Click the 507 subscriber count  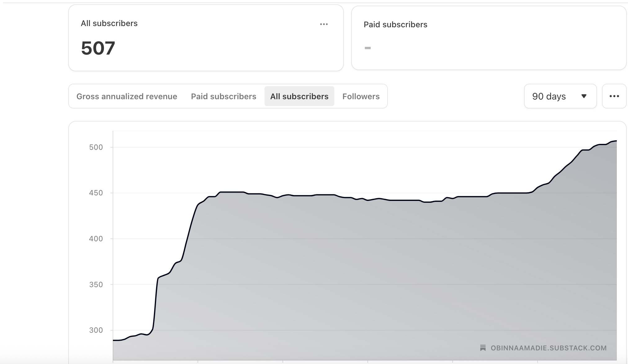click(x=98, y=48)
